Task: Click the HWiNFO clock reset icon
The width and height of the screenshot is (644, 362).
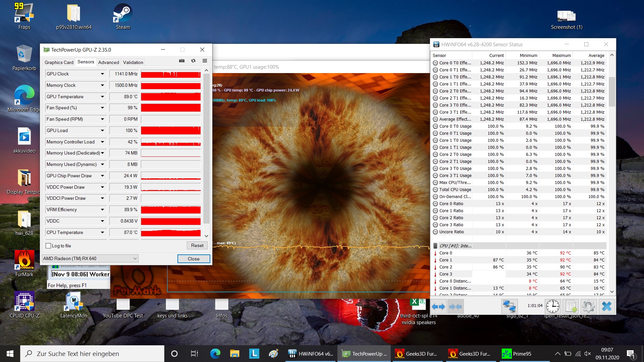Action: pyautogui.click(x=552, y=306)
